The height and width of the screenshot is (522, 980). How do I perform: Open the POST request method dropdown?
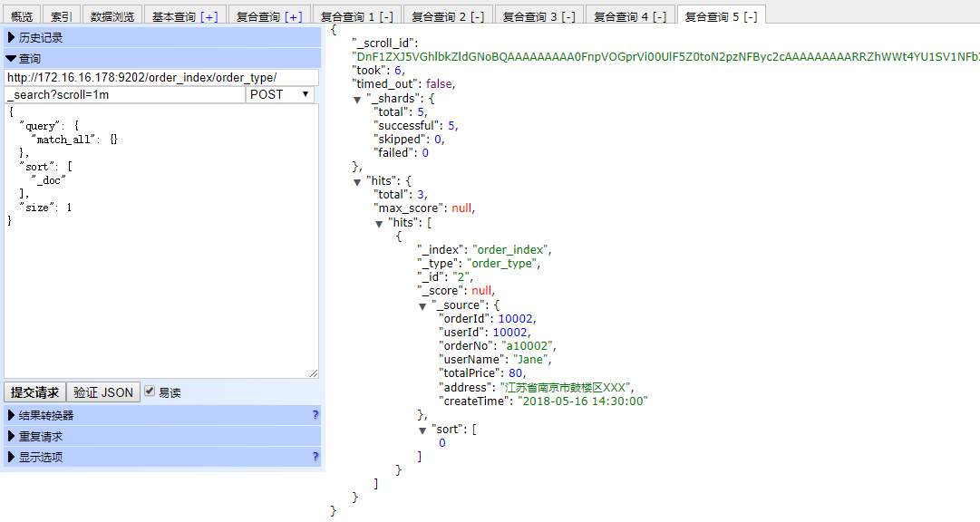279,94
